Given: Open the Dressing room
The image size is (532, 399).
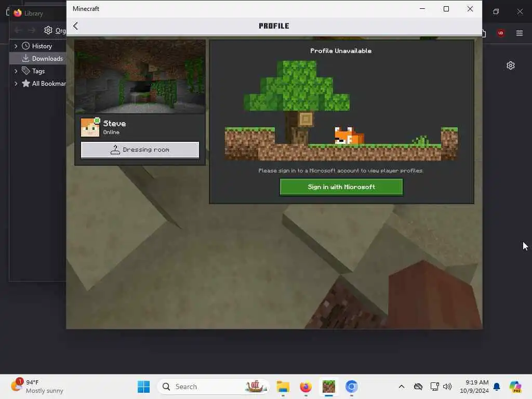Looking at the screenshot, I should click(140, 150).
